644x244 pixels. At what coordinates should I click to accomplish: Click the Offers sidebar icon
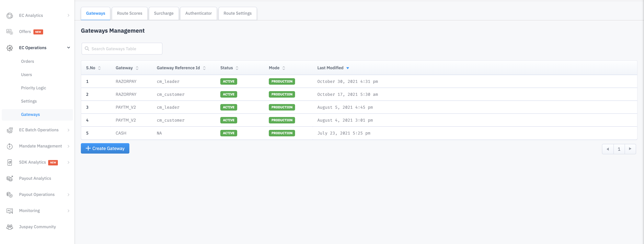coord(10,32)
